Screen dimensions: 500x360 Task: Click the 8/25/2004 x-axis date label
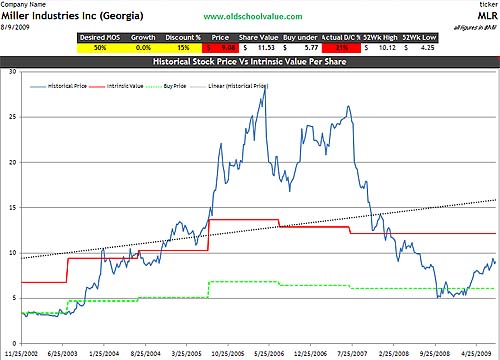(x=145, y=354)
